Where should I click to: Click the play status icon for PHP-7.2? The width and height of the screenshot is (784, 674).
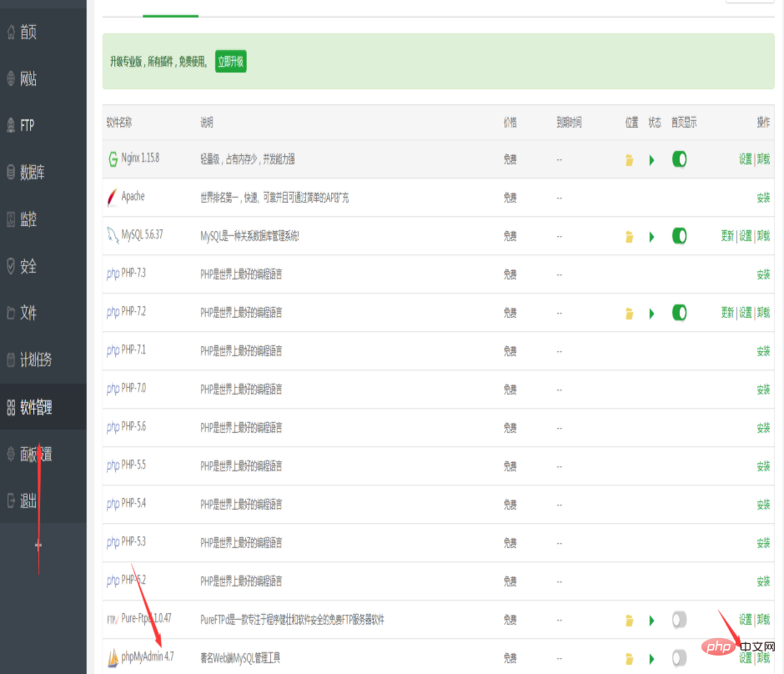pyautogui.click(x=651, y=314)
